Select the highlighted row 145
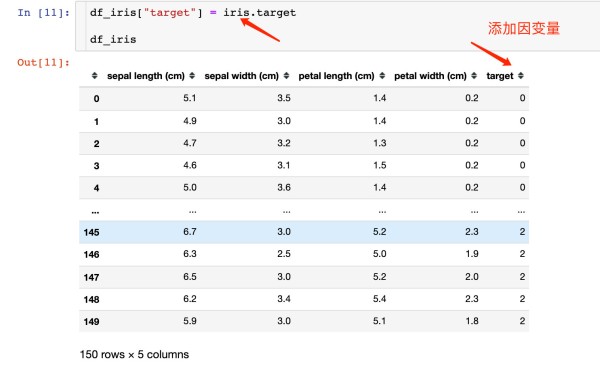Image resolution: width=600 pixels, height=374 pixels. (x=304, y=232)
